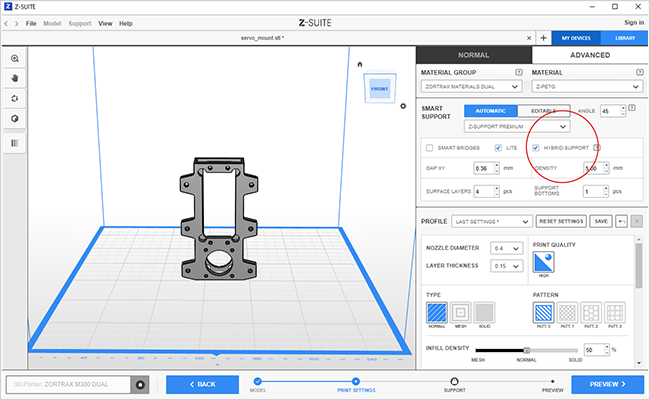Select the rotate view tool

click(15, 99)
